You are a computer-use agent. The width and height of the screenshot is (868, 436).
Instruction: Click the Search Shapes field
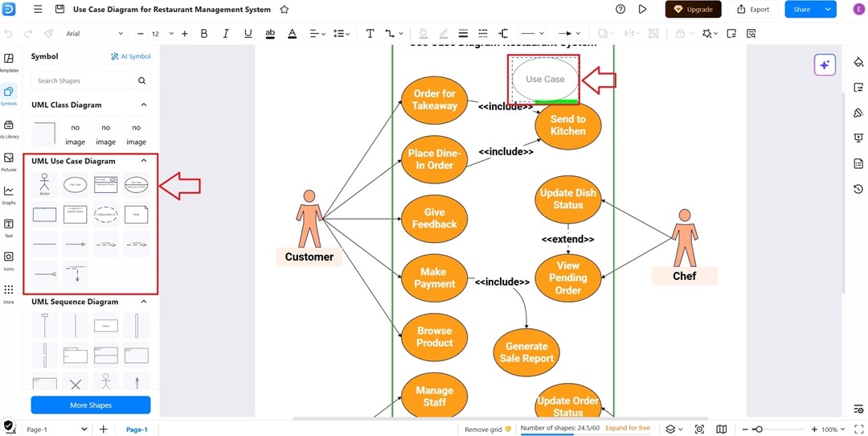(x=91, y=81)
